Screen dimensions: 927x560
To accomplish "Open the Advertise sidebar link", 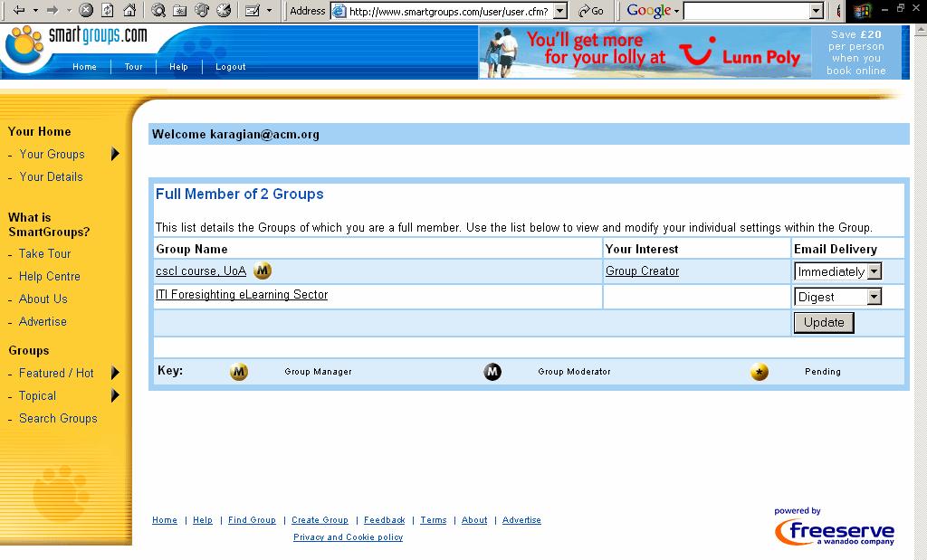I will coord(43,321).
